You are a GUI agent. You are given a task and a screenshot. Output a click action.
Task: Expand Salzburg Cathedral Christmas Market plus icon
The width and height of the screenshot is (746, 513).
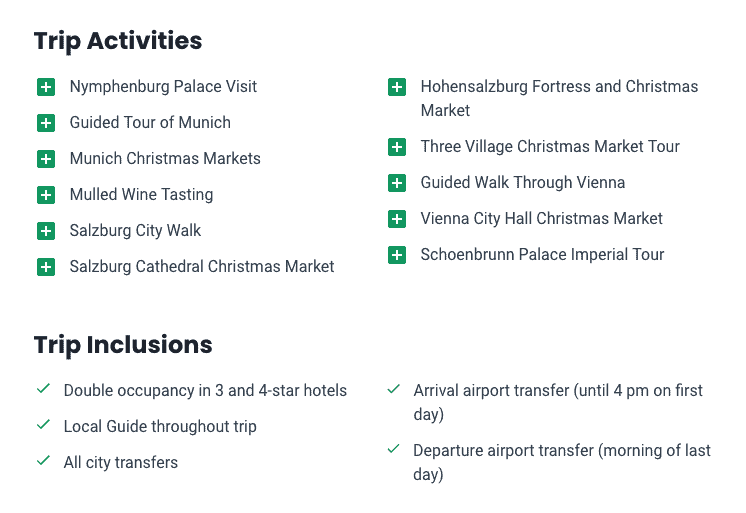point(46,267)
